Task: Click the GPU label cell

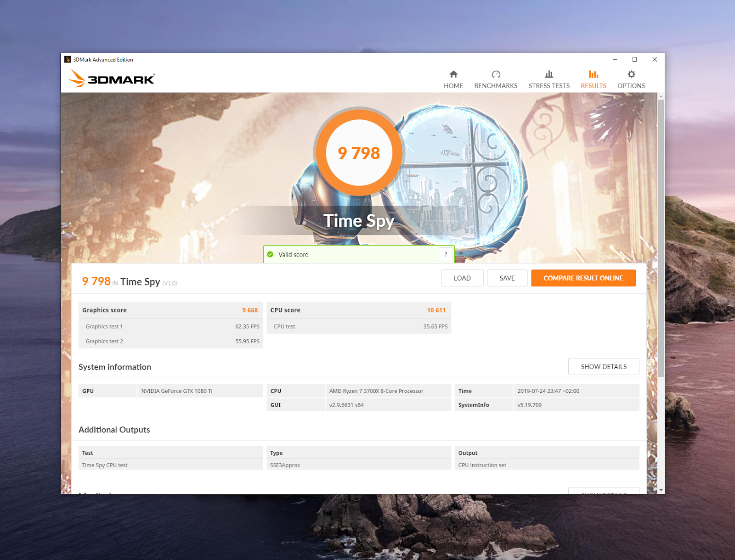Action: pos(107,391)
